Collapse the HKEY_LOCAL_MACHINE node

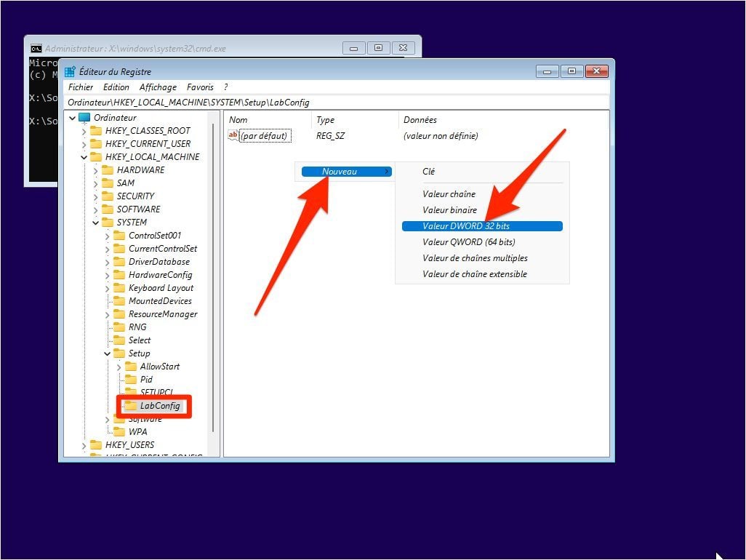[84, 157]
